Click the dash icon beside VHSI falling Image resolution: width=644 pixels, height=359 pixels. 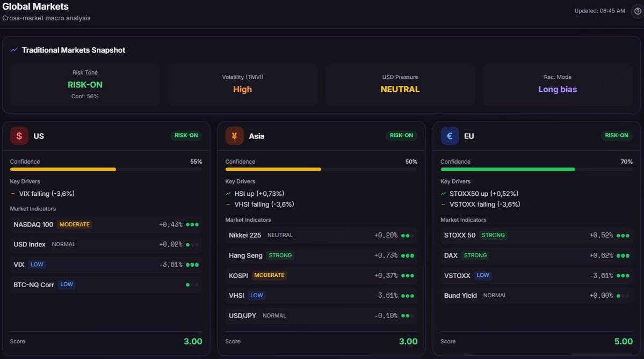pos(228,204)
